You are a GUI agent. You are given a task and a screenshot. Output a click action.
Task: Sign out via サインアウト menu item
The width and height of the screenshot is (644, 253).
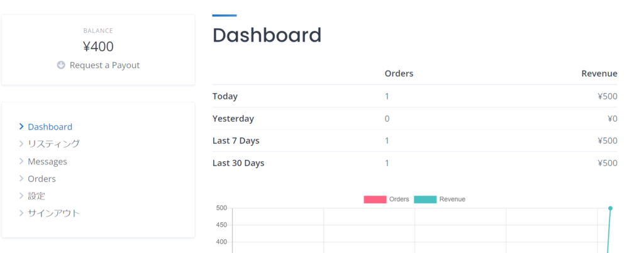[x=53, y=213]
